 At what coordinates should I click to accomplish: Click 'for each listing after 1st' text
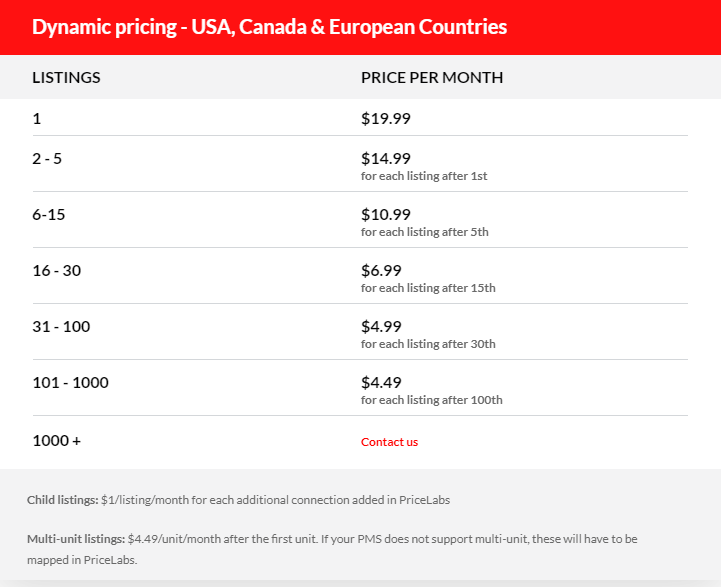(x=424, y=176)
